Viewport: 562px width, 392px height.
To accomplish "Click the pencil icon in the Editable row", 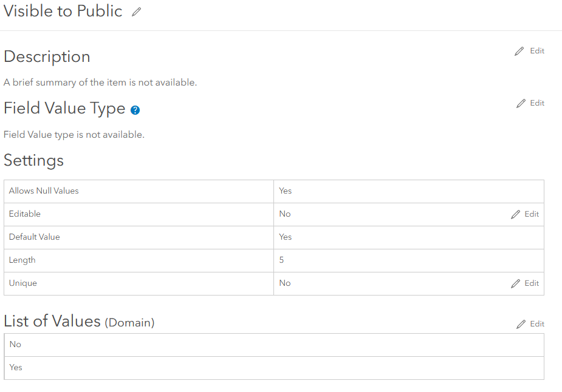I will [x=515, y=214].
